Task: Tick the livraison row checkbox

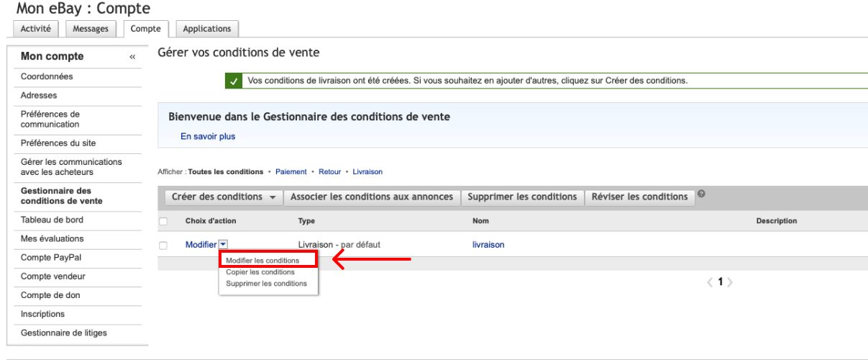Action: pos(163,245)
